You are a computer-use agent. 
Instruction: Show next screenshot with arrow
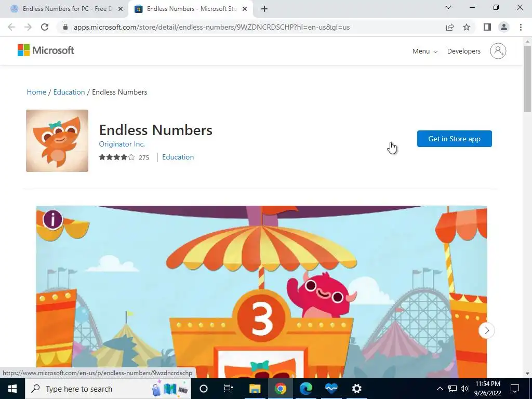486,330
